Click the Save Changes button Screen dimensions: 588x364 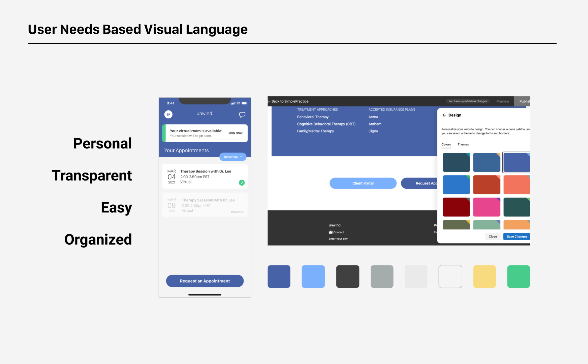coord(516,236)
